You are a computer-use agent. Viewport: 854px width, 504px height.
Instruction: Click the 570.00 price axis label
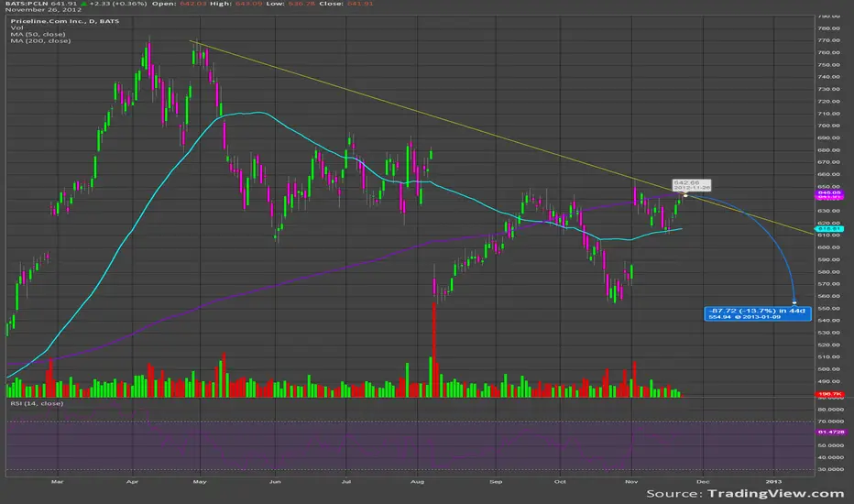(828, 284)
